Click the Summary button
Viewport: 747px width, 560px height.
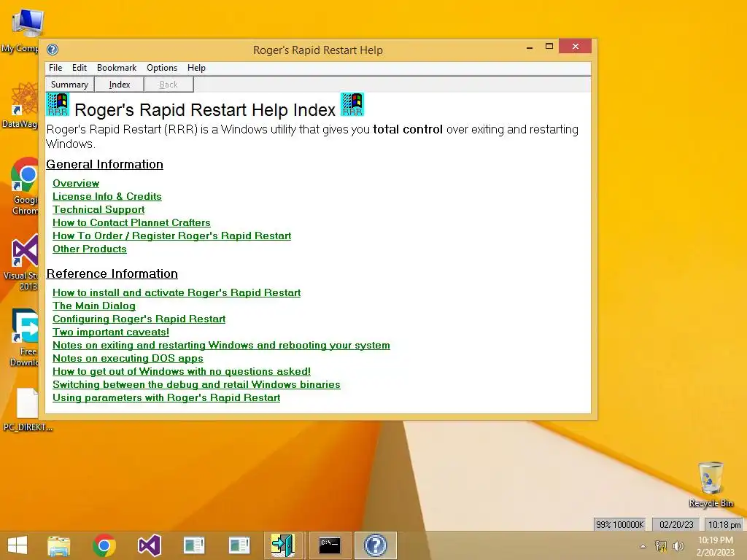(x=69, y=85)
